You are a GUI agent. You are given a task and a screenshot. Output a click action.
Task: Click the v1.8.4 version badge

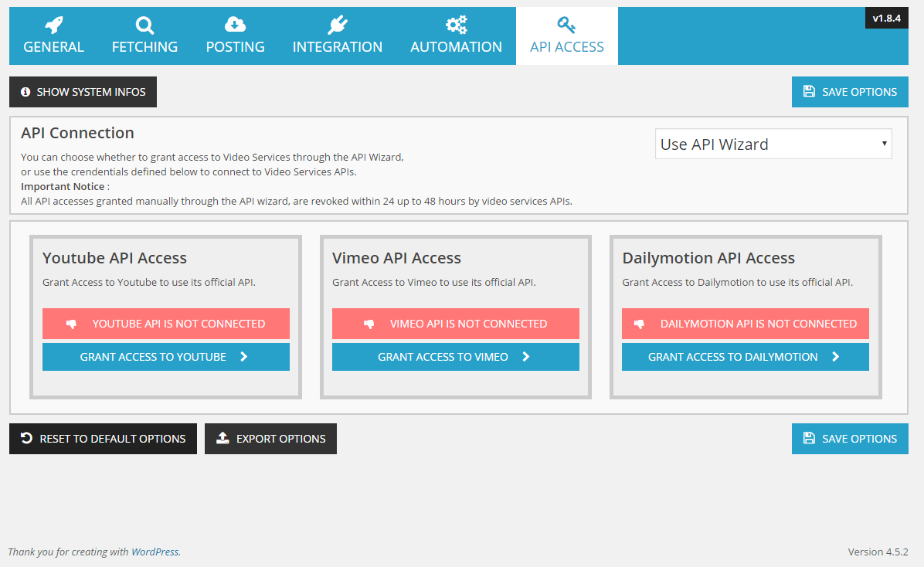tap(886, 19)
